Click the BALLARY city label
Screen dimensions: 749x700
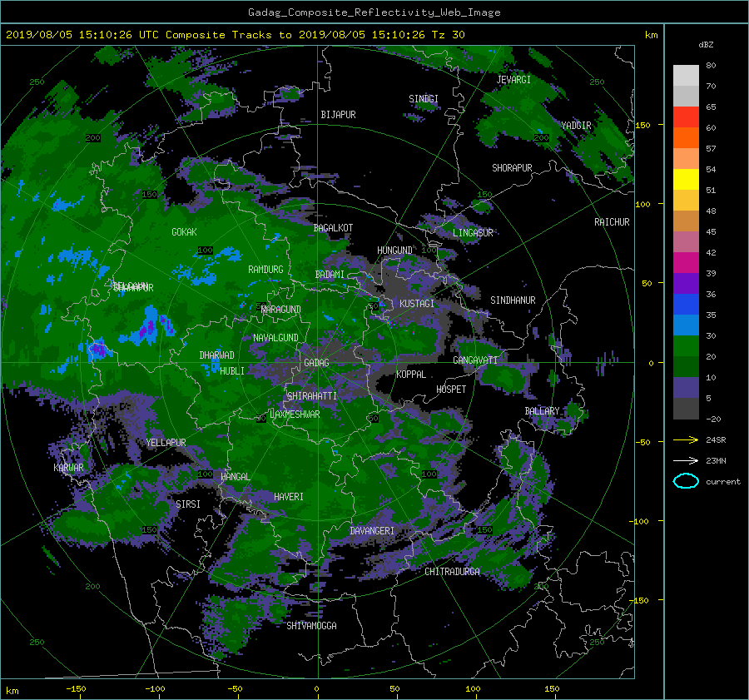pos(542,411)
